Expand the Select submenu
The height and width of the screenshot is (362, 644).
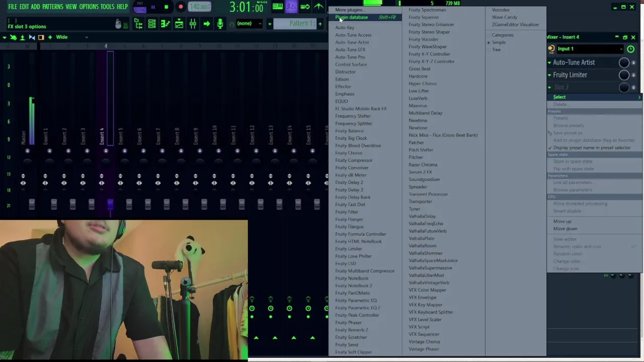pos(595,97)
